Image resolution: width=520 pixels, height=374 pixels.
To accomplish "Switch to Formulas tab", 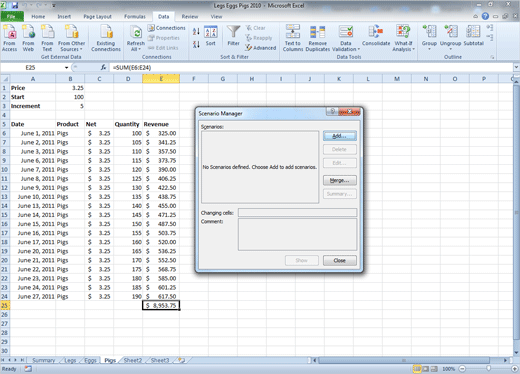I will coord(135,16).
